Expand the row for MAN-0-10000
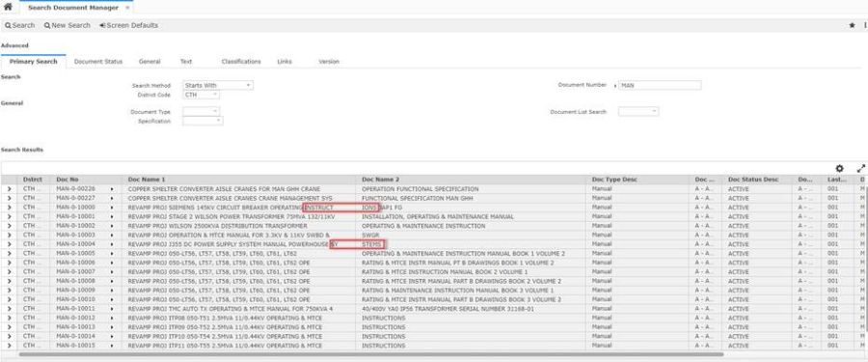The height and width of the screenshot is (362, 868). coord(9,208)
